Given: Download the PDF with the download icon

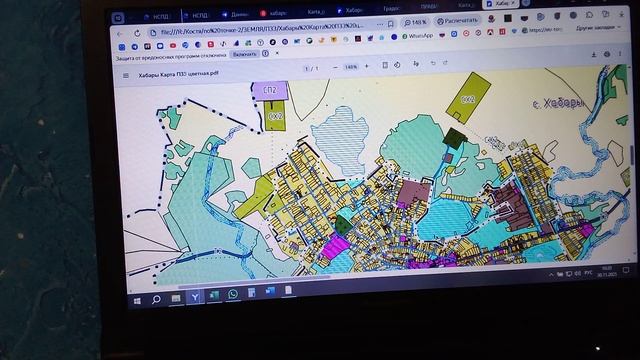Looking at the screenshot, I should click(x=594, y=54).
